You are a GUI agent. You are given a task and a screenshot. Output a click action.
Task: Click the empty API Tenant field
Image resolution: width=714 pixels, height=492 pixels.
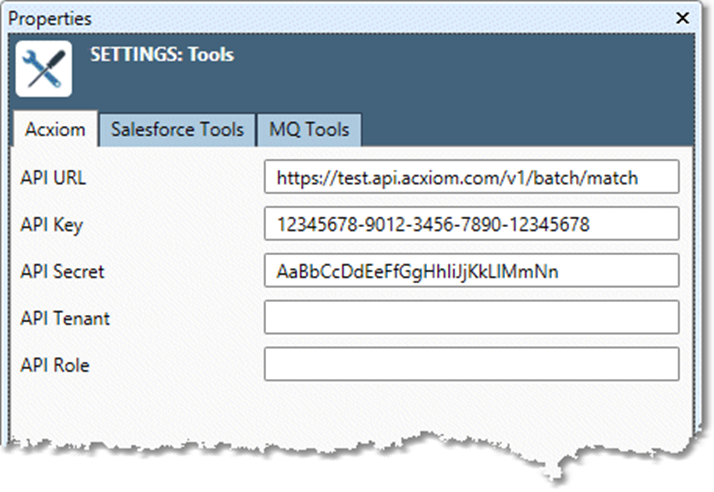pyautogui.click(x=471, y=318)
